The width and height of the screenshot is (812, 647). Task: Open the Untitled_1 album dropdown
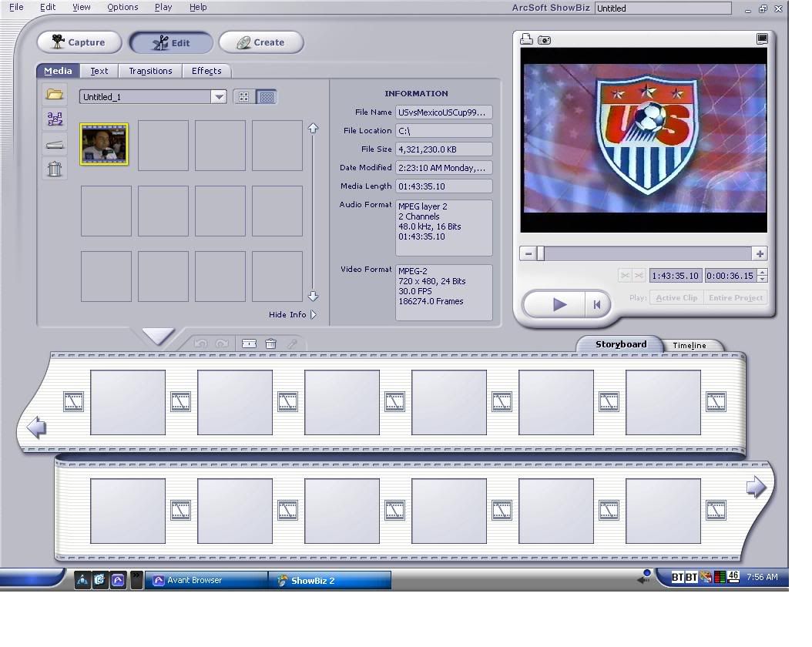click(x=219, y=97)
